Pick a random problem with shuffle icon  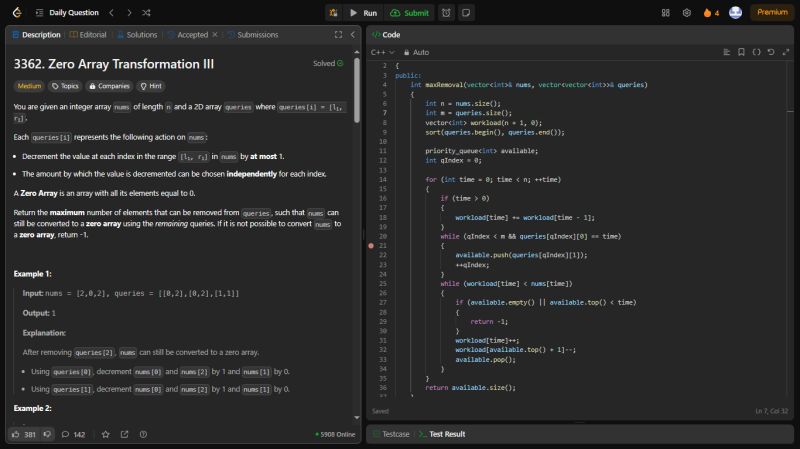point(147,13)
